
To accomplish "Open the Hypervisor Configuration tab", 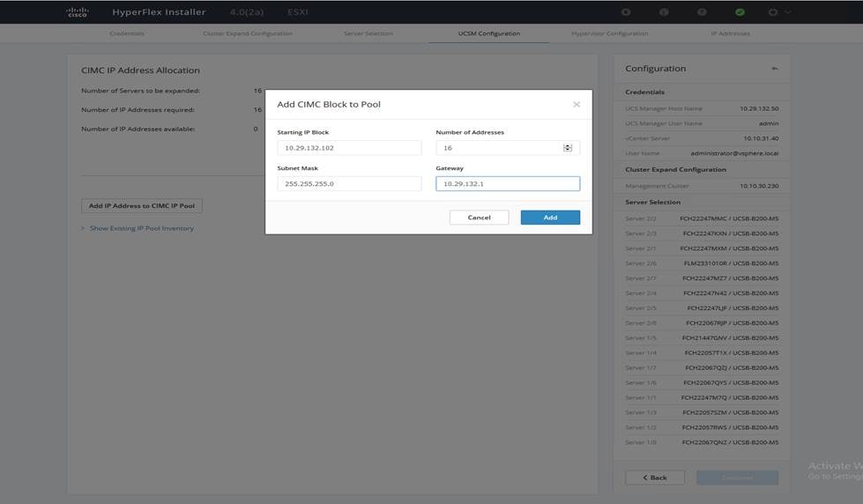I will [609, 33].
